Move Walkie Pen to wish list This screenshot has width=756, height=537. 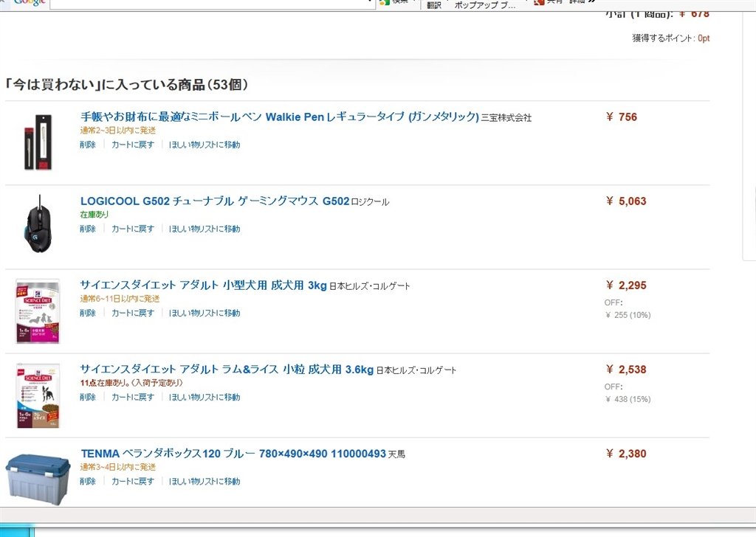point(205,145)
